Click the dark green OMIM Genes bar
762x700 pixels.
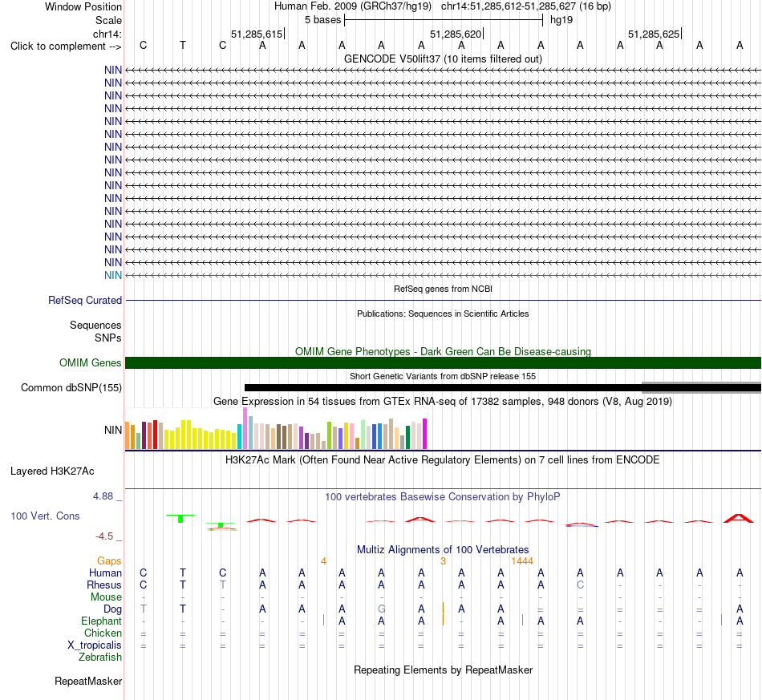click(443, 363)
